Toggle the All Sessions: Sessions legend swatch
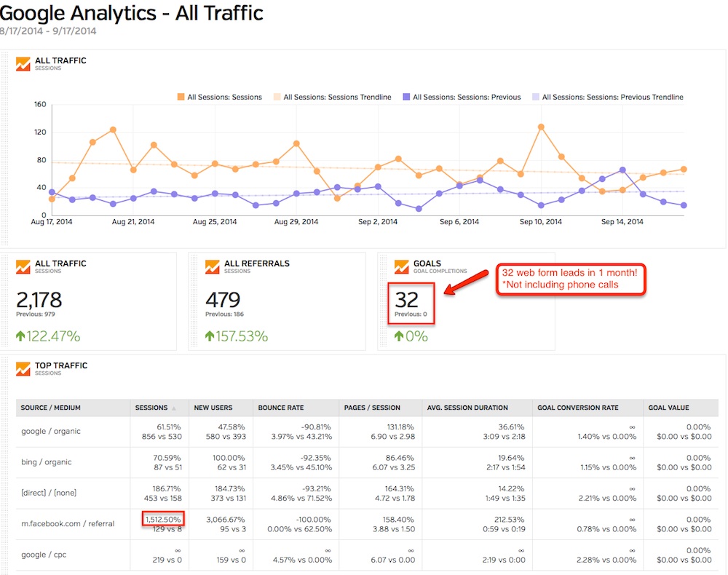 click(x=181, y=97)
